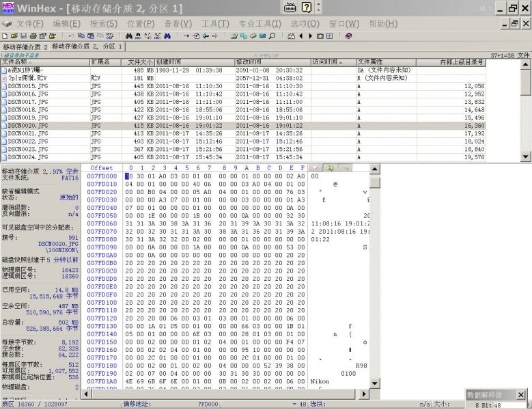Click the Print toolbar icon
Viewport: 532px width, 410px height.
[x=31, y=36]
